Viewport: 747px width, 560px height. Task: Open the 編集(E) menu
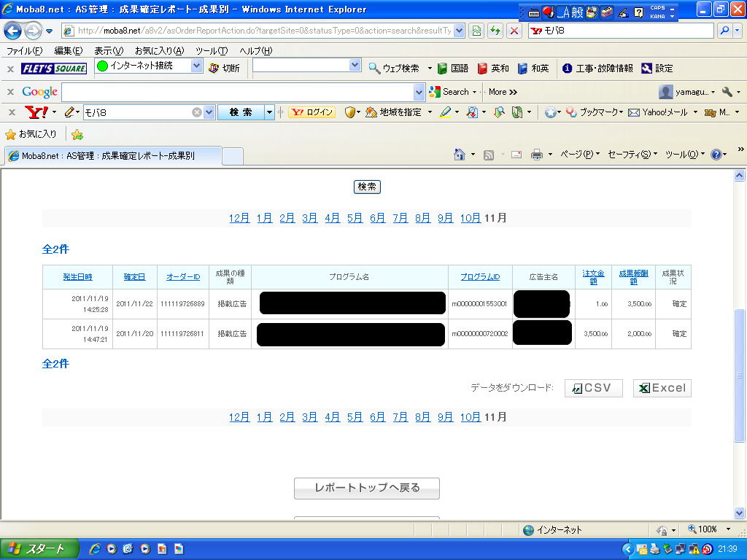point(68,50)
